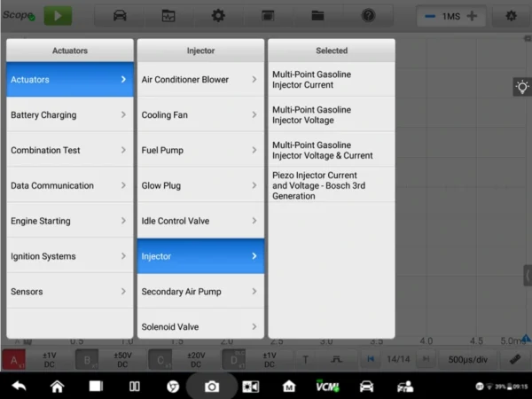Go to Android home screen
The image size is (532, 399).
[58, 386]
